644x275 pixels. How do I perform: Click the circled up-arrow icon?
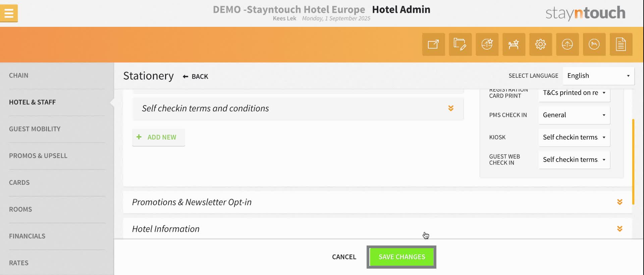[567, 44]
